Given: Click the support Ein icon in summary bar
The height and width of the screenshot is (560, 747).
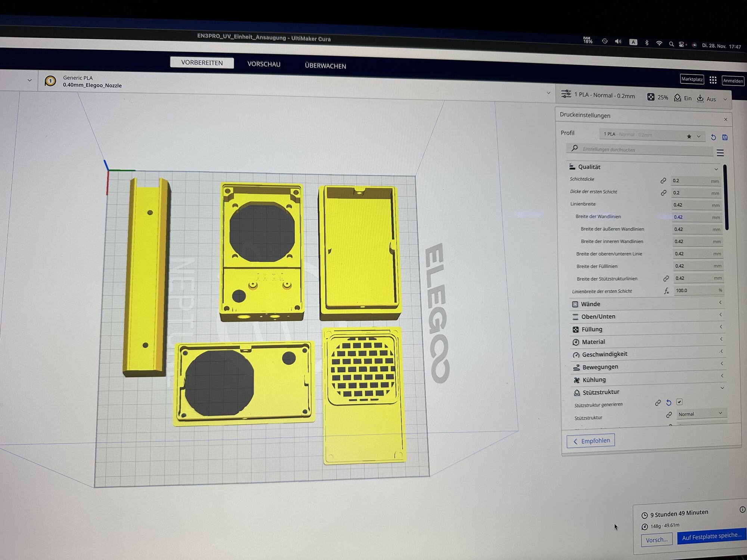Looking at the screenshot, I should click(x=678, y=98).
